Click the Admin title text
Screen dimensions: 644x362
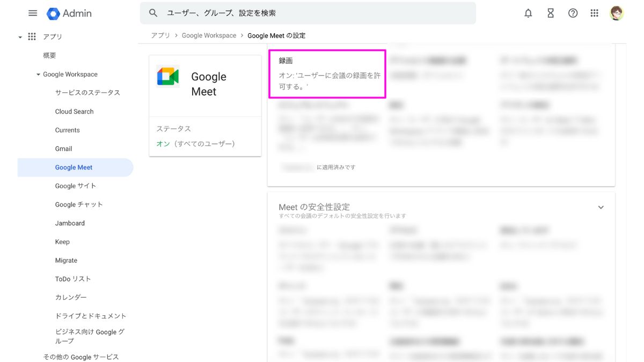pos(77,13)
